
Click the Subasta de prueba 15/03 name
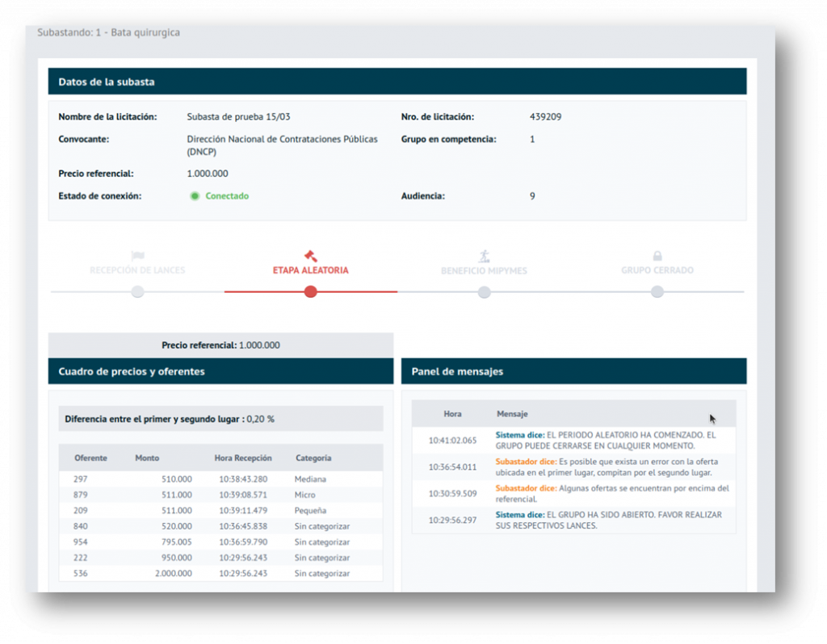(x=238, y=117)
